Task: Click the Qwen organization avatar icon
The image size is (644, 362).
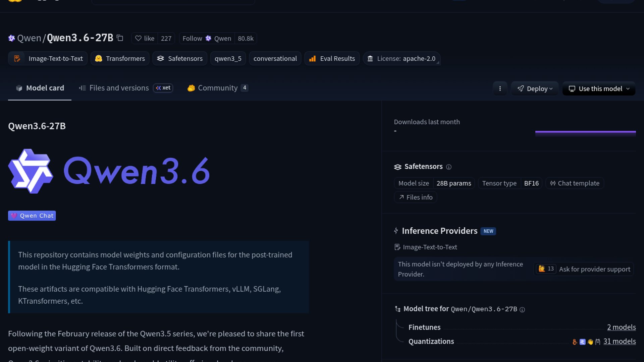Action: (x=12, y=38)
